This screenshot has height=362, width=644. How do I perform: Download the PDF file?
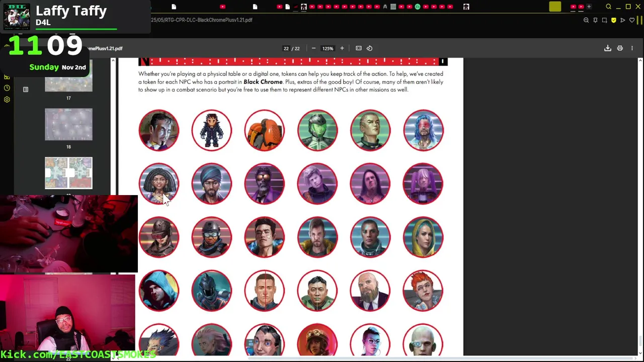click(608, 48)
